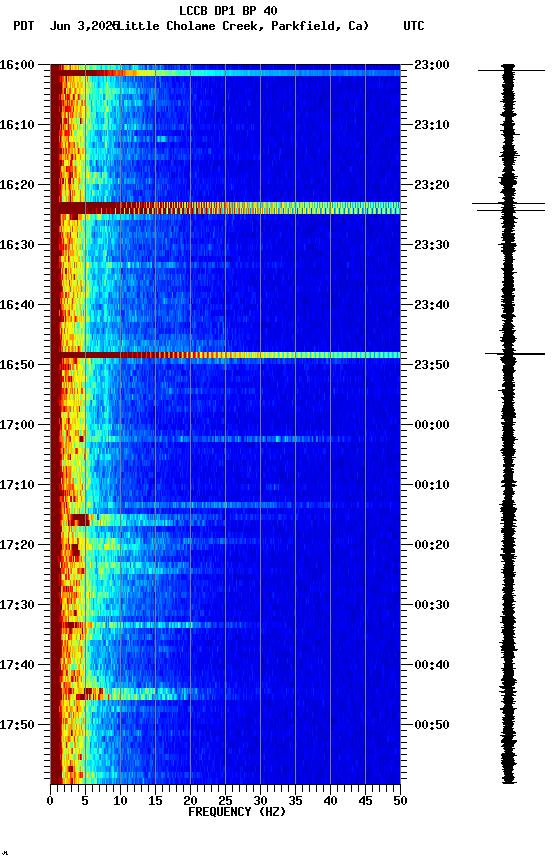Click the '23:50' UTC time label

pyautogui.click(x=432, y=365)
